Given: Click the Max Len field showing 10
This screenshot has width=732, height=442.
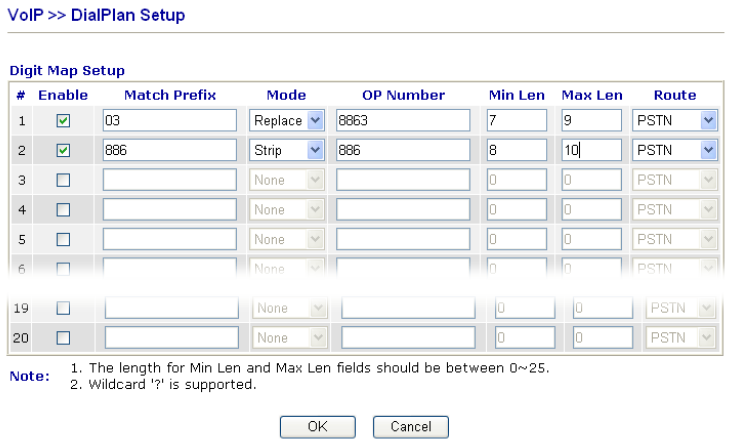Looking at the screenshot, I should 590,150.
